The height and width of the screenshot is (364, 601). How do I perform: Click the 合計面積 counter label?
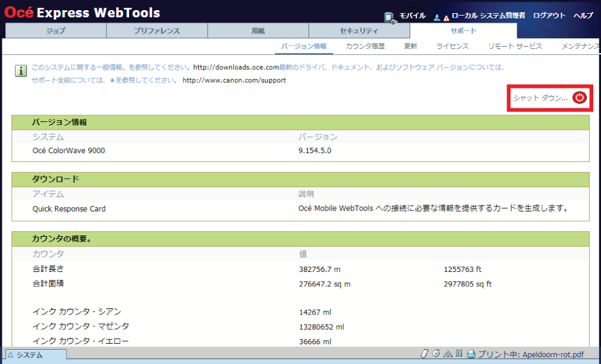[48, 283]
